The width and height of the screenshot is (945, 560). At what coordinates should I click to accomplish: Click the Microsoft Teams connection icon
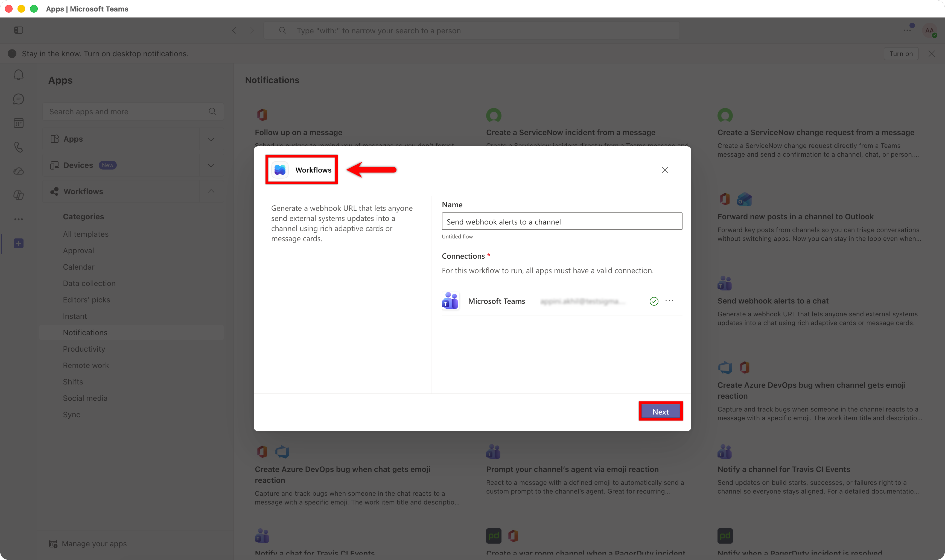coord(450,301)
